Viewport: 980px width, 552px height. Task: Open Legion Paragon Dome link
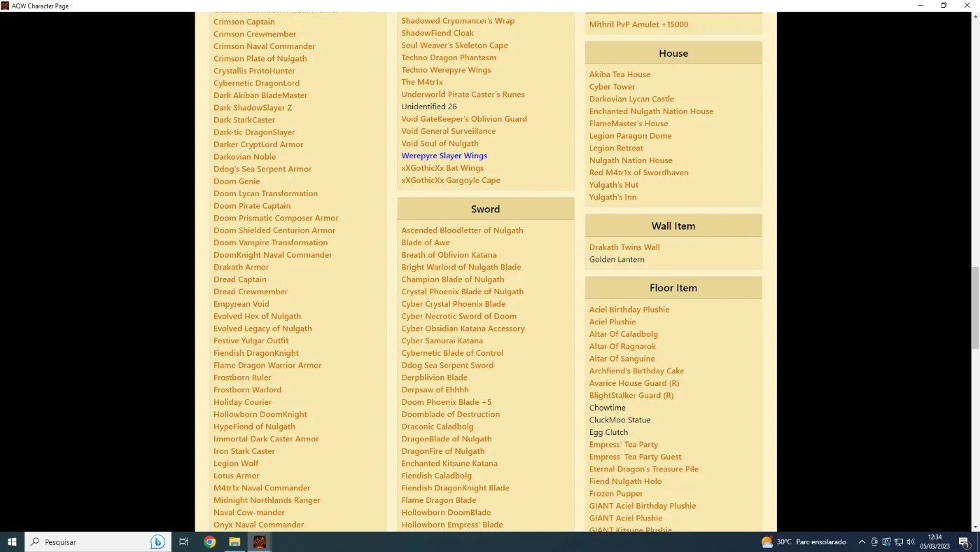point(630,136)
